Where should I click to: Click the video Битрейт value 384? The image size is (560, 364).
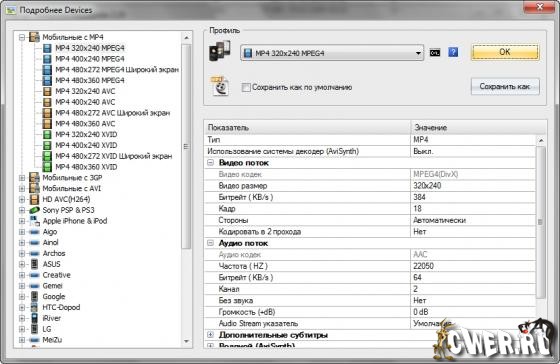click(473, 197)
